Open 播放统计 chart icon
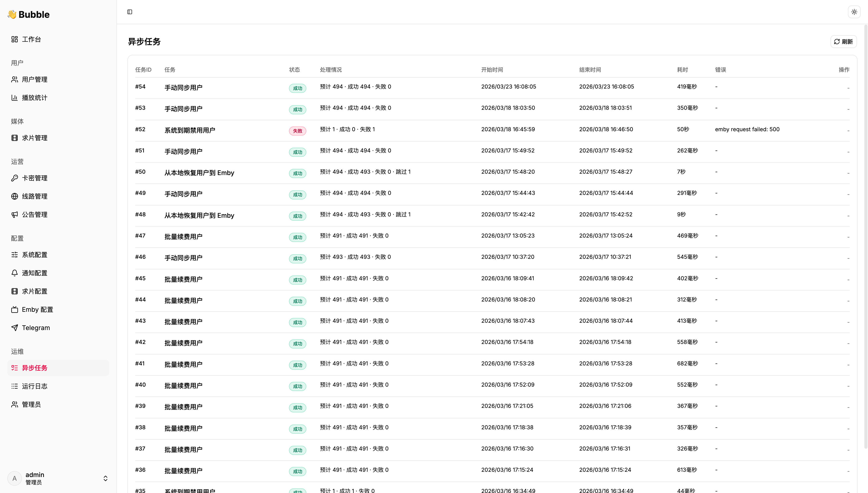The image size is (868, 493). point(15,98)
